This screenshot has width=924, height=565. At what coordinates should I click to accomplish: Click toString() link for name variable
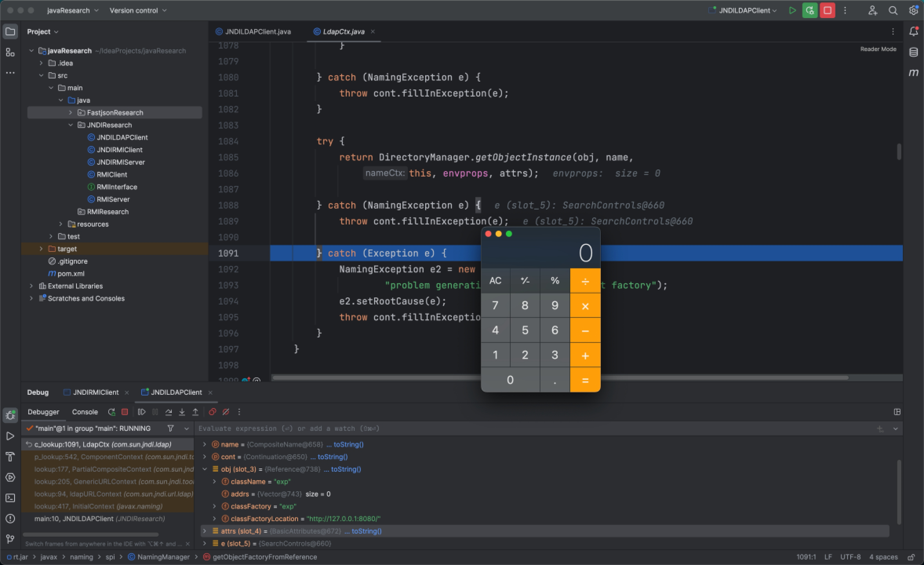click(x=349, y=445)
